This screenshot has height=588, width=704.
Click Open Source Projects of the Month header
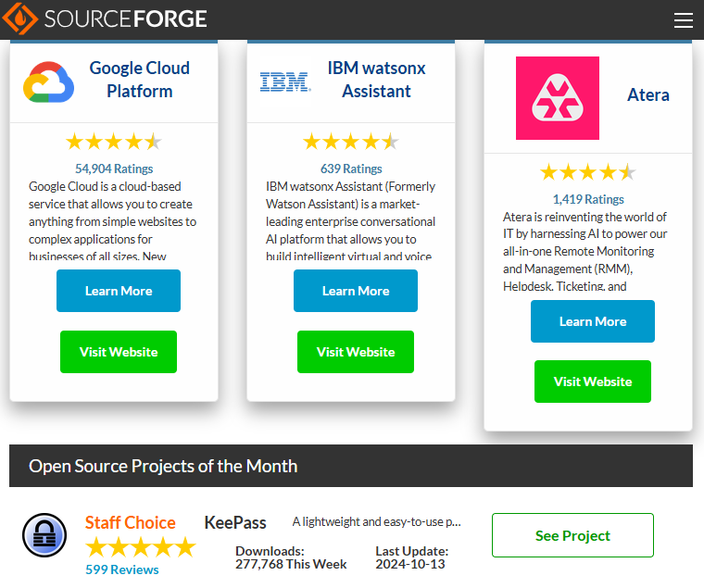351,466
